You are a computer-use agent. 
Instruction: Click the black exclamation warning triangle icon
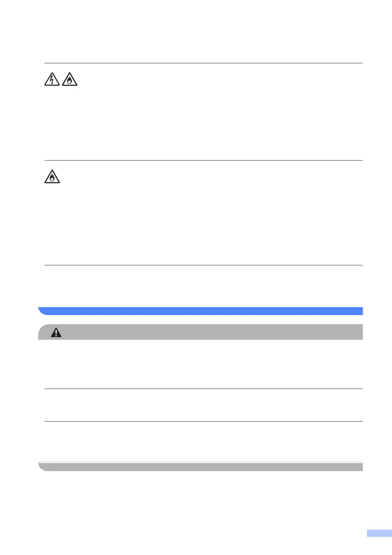click(56, 333)
